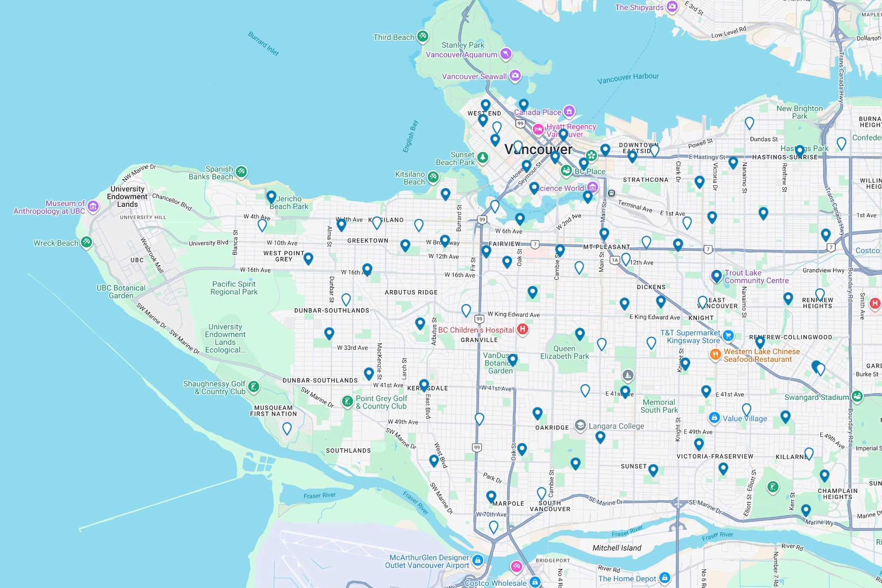Click the BC Place stadium icon
Viewport: 882px width, 588px height.
(566, 171)
